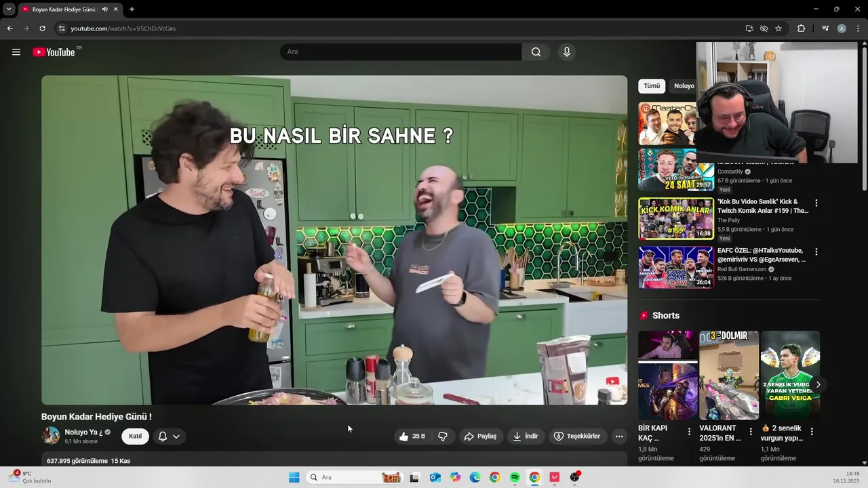Image resolution: width=868 pixels, height=488 pixels.
Task: Open The Pally channel link
Action: pos(728,220)
